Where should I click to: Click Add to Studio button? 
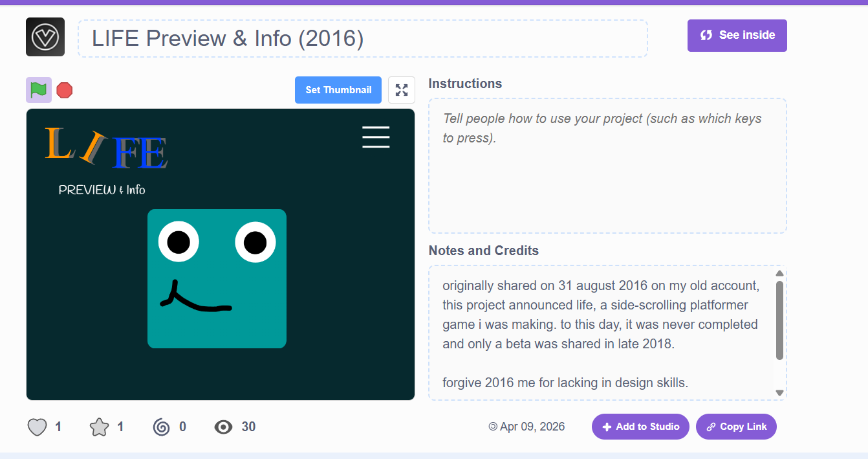(x=640, y=427)
